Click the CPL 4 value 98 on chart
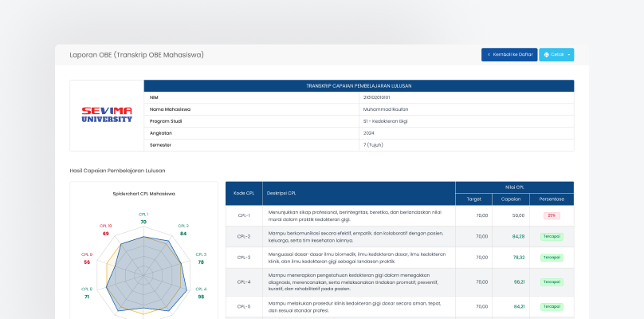Screen dimensions: 644x319 pyautogui.click(x=201, y=297)
